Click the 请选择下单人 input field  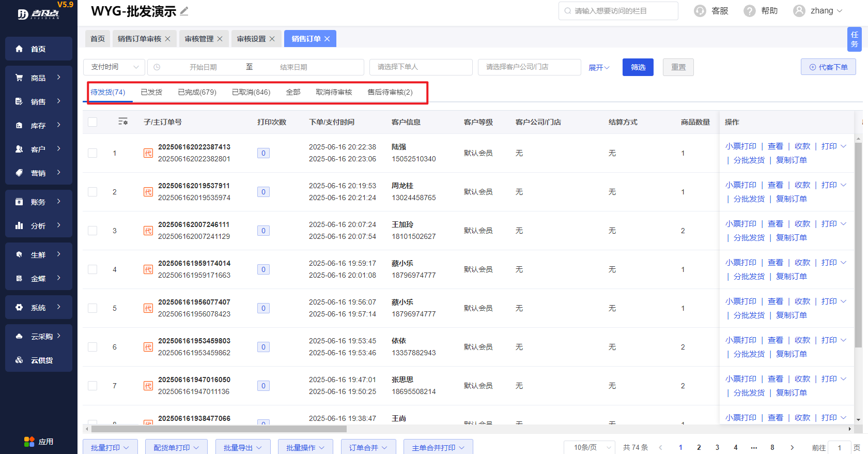[421, 67]
